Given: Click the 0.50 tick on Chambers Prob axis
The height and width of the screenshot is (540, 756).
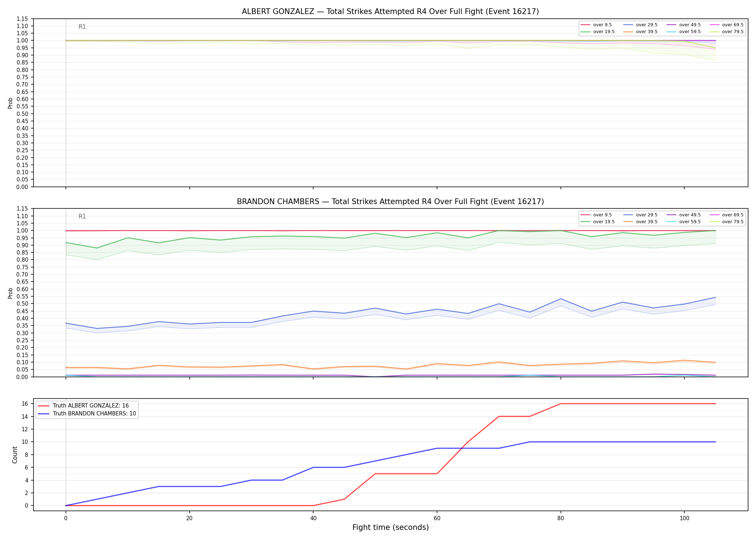Looking at the screenshot, I should coord(22,304).
